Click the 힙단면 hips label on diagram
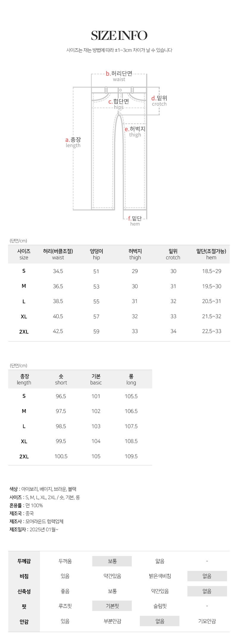The image size is (238, 644). [119, 104]
